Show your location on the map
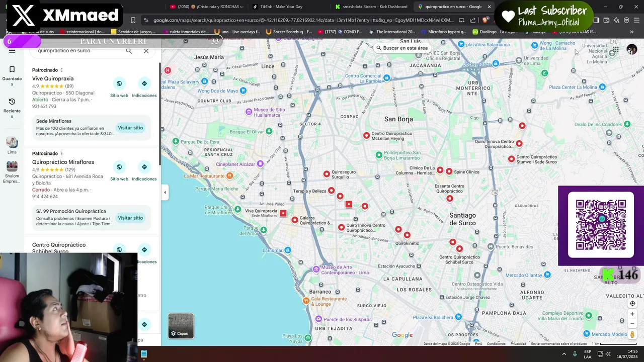Screen dimensions: 644x362 [632, 303]
